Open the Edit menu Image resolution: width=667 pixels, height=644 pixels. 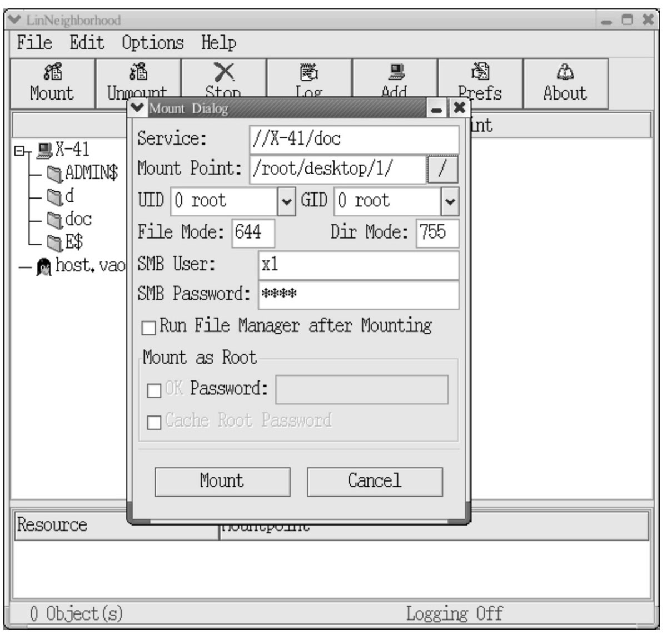point(87,43)
